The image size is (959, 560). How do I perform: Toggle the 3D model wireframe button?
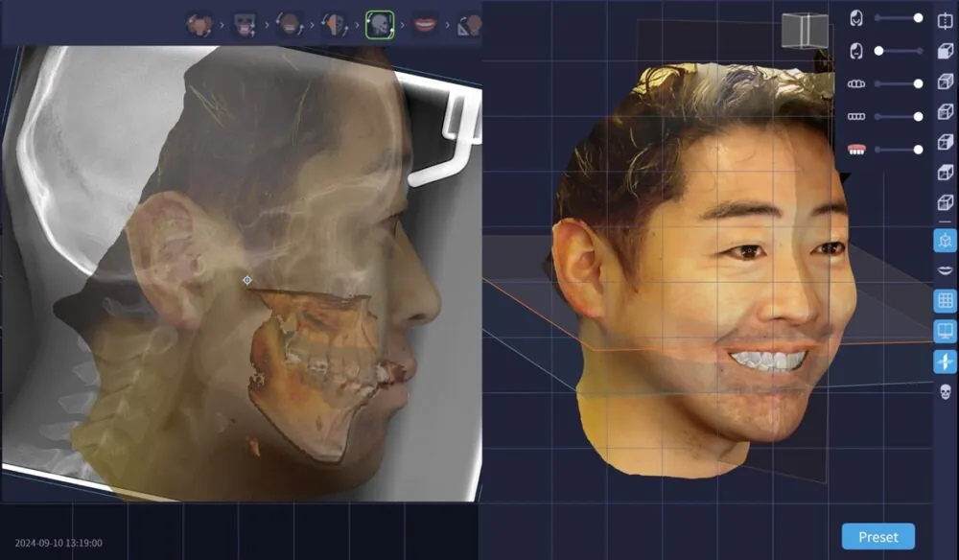pyautogui.click(x=945, y=240)
